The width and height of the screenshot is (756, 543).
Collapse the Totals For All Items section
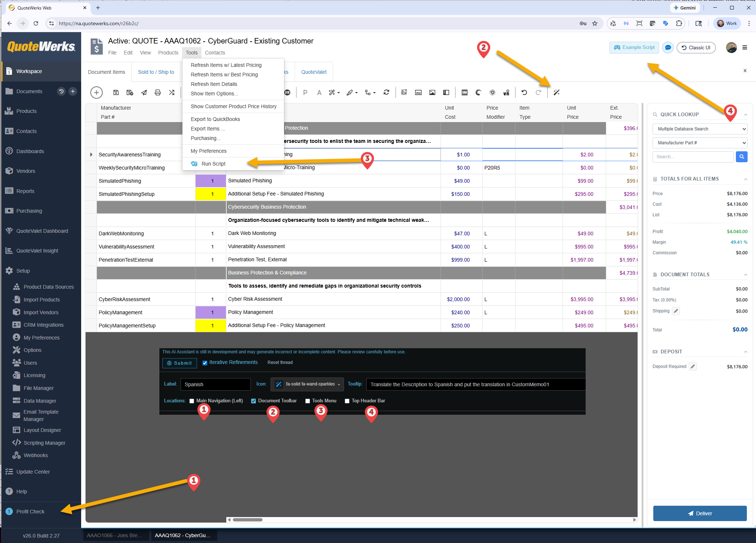(745, 179)
